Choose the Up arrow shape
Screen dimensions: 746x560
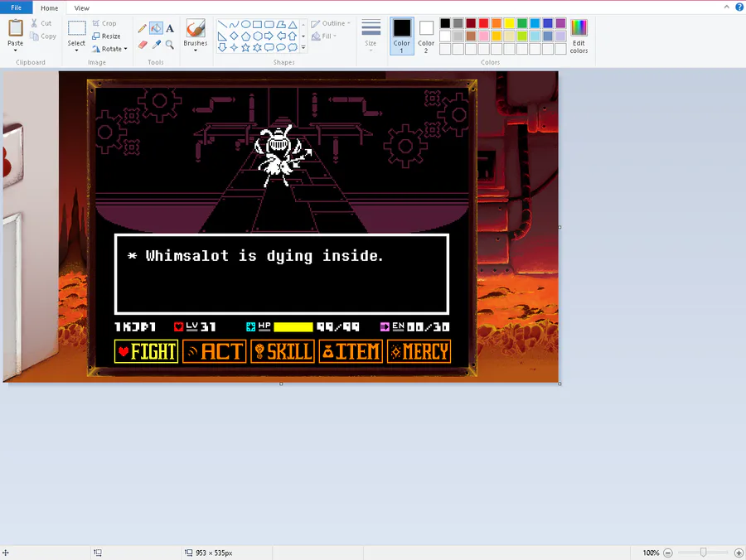click(x=293, y=36)
